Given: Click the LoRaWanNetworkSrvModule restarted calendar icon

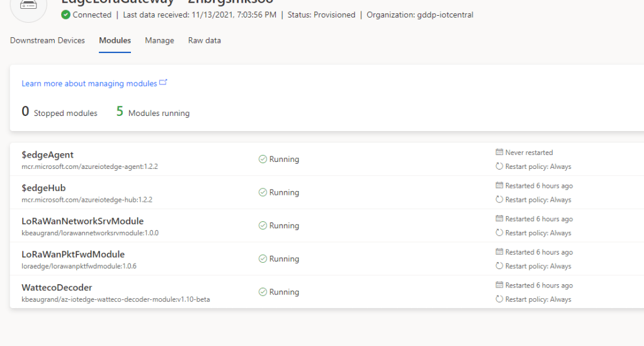Looking at the screenshot, I should pyautogui.click(x=499, y=219).
